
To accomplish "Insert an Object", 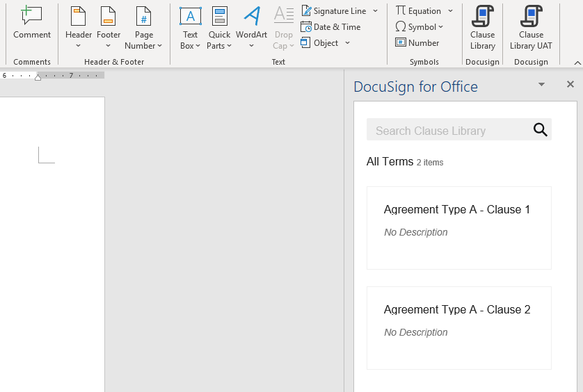I will [x=320, y=42].
